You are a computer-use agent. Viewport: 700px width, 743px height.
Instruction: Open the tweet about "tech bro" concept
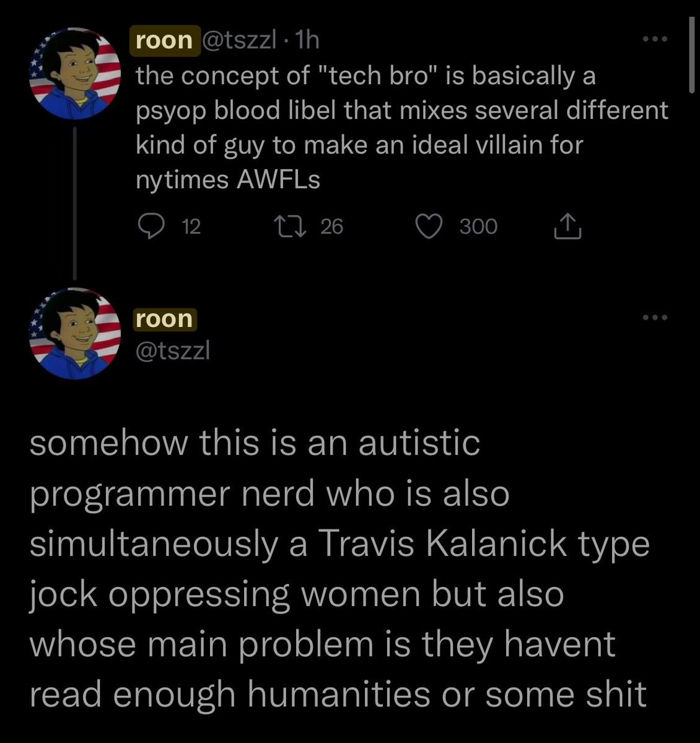[x=401, y=128]
